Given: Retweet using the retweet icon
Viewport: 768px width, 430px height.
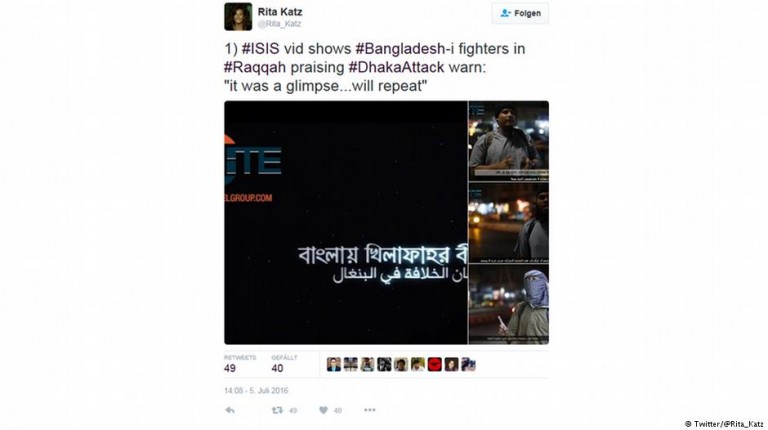Looking at the screenshot, I should pyautogui.click(x=277, y=410).
